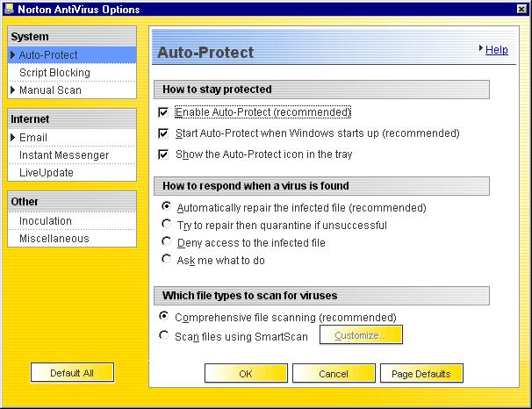This screenshot has height=409, width=532.
Task: Toggle Start Auto-Protect when Windows starts up
Action: click(x=163, y=133)
